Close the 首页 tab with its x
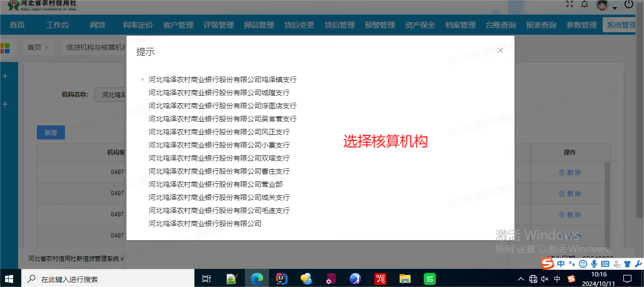Viewport: 644px width, 287px height. tap(47, 47)
